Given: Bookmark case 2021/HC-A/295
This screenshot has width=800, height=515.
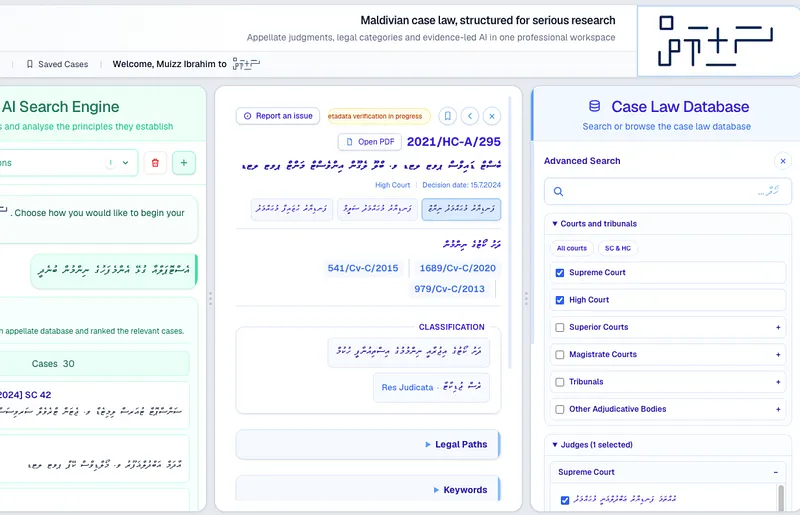Looking at the screenshot, I should pos(447,116).
